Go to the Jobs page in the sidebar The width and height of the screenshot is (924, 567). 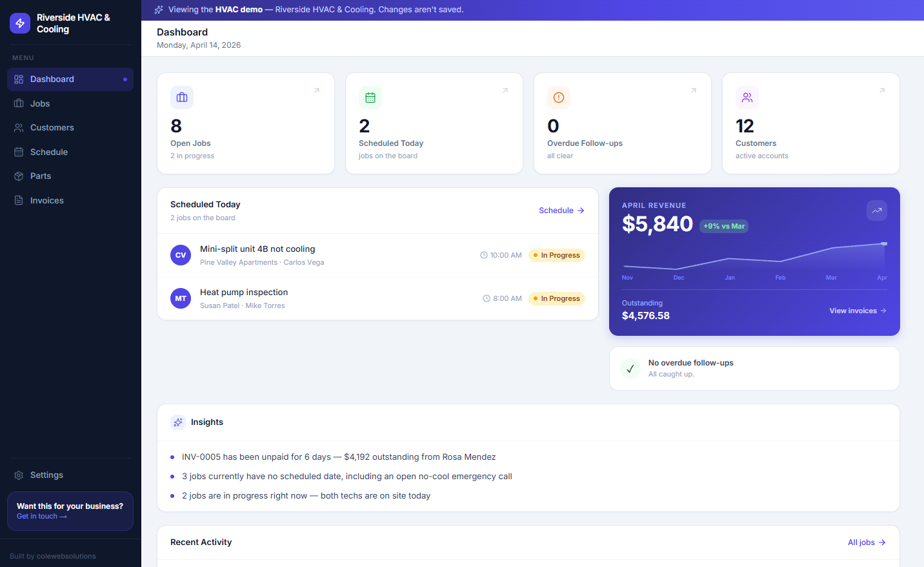click(x=70, y=103)
